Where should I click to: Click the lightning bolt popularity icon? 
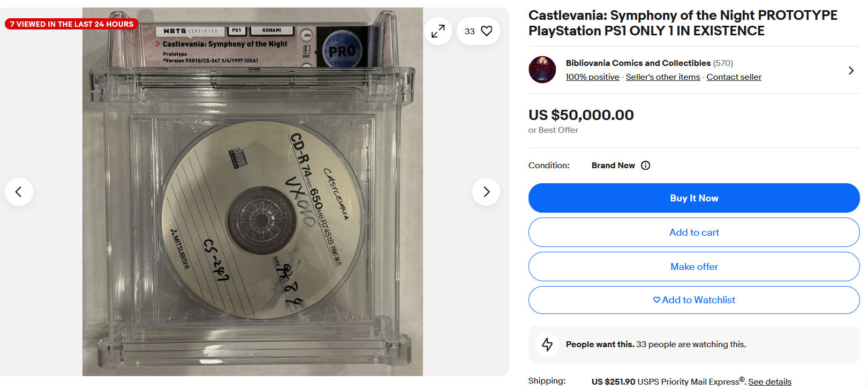pyautogui.click(x=547, y=344)
